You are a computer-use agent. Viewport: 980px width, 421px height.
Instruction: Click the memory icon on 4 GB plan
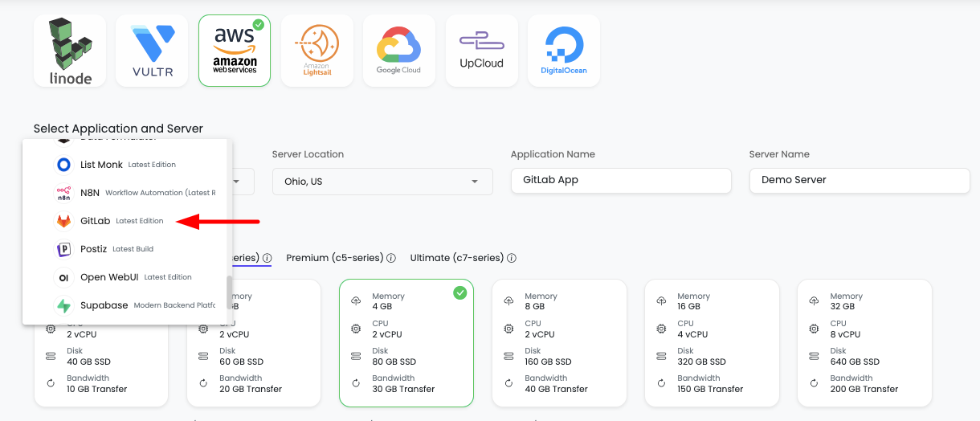click(356, 301)
